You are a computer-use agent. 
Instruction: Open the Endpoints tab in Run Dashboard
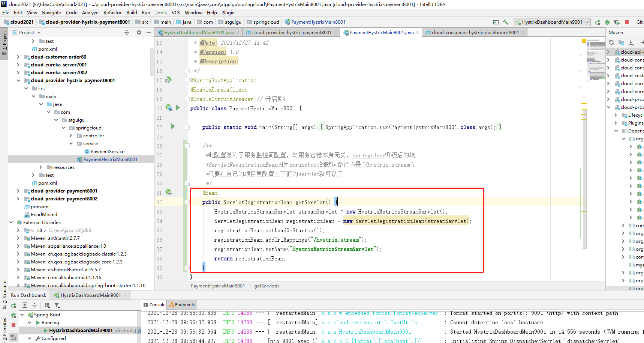(x=182, y=304)
